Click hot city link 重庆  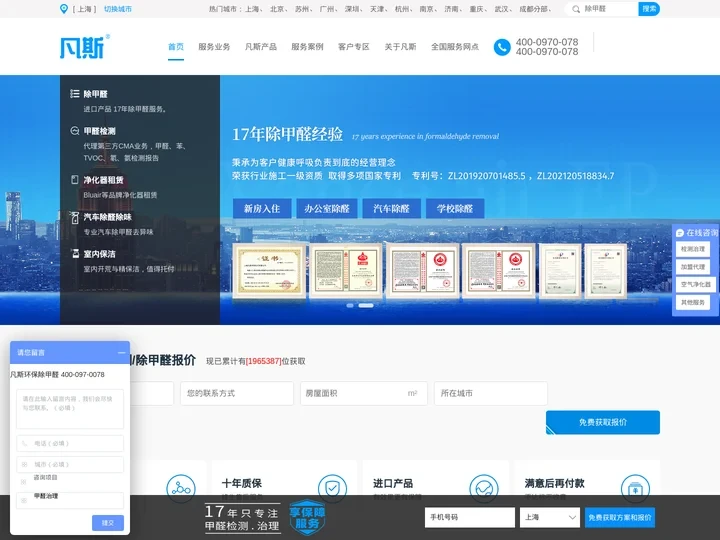476,9
